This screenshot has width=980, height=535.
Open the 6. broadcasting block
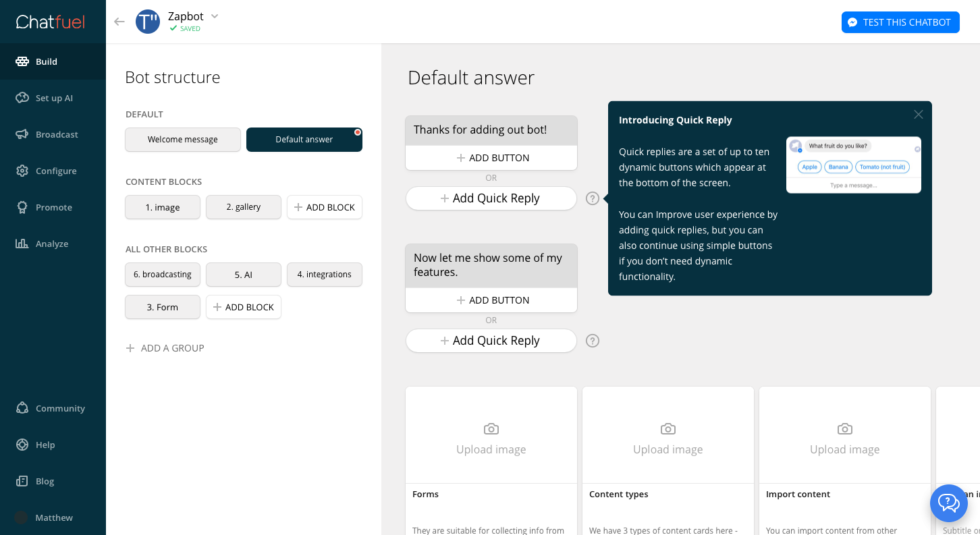(x=163, y=275)
